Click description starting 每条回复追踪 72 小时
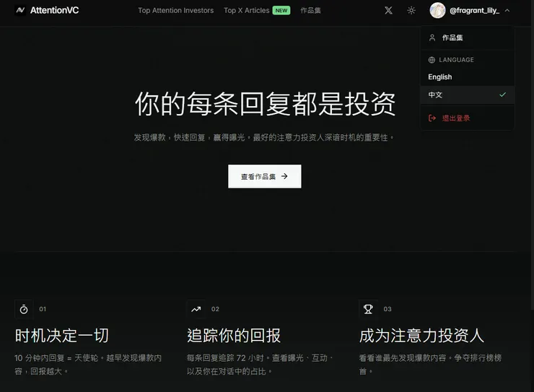Viewport: 534px width, 392px height. click(x=261, y=365)
